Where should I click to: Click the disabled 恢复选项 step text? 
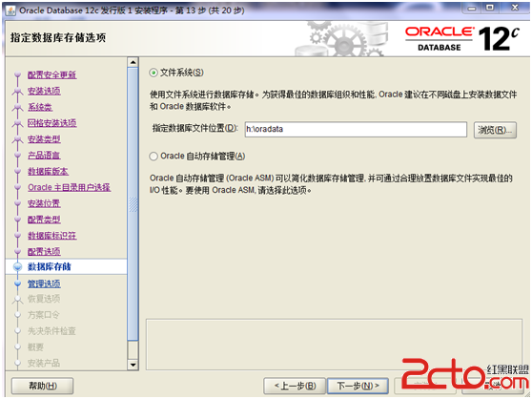click(44, 299)
